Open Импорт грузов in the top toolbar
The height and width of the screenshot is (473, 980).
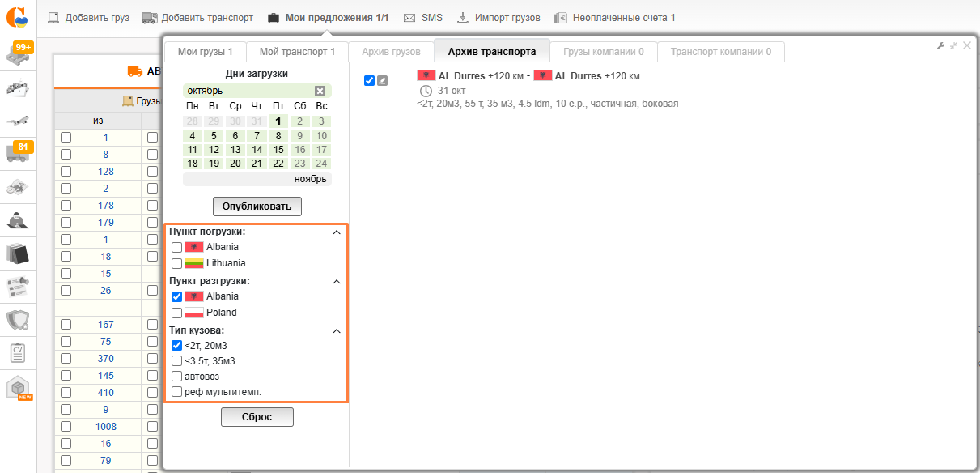(x=498, y=18)
